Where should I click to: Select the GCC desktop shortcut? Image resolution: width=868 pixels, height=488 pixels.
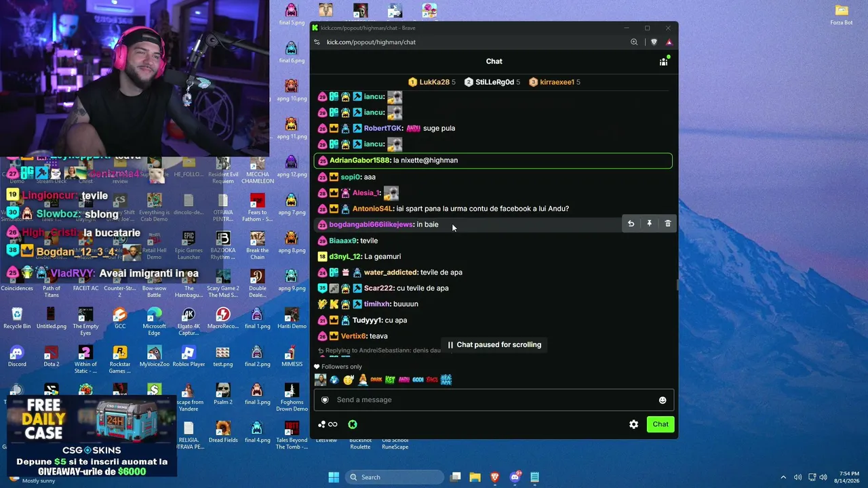[120, 318]
